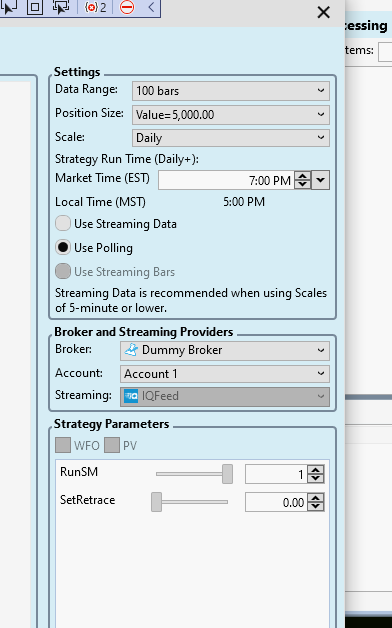The height and width of the screenshot is (628, 392).
Task: Open the Data Range dropdown showing 100 bars
Action: pos(231,91)
